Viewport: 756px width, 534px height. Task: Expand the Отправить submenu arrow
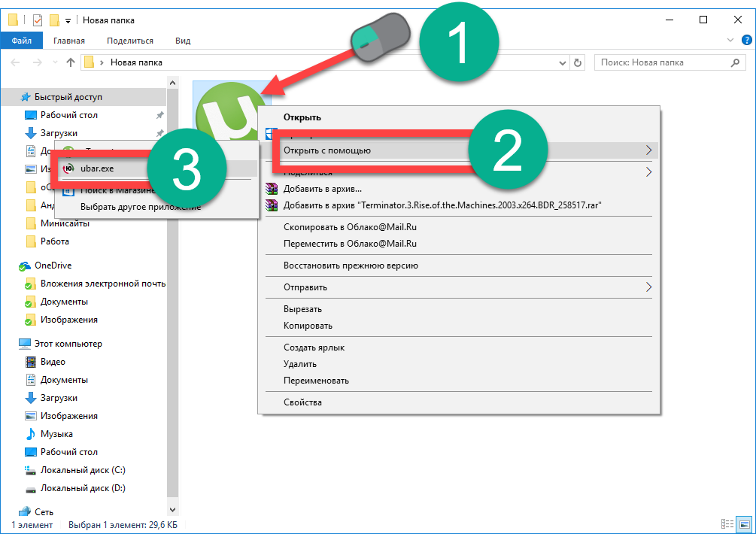pyautogui.click(x=648, y=287)
